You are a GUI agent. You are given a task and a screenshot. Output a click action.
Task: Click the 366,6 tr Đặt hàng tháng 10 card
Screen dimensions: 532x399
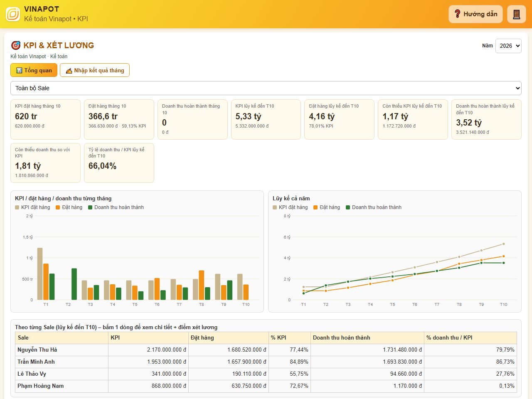tap(119, 119)
